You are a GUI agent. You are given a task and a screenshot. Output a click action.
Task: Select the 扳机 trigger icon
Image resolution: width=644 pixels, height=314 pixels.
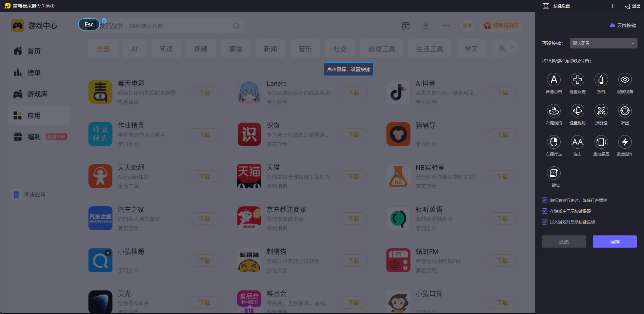pos(601,80)
